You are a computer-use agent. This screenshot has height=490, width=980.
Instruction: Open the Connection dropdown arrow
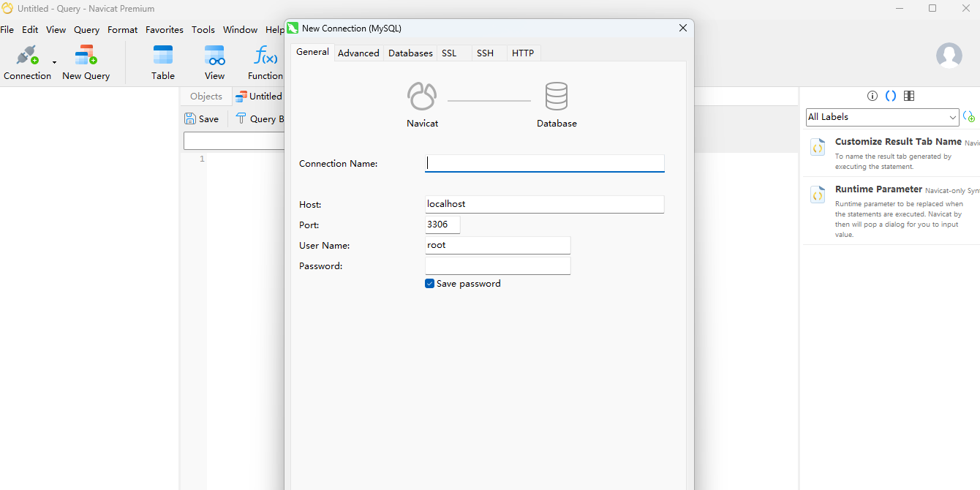(x=54, y=63)
